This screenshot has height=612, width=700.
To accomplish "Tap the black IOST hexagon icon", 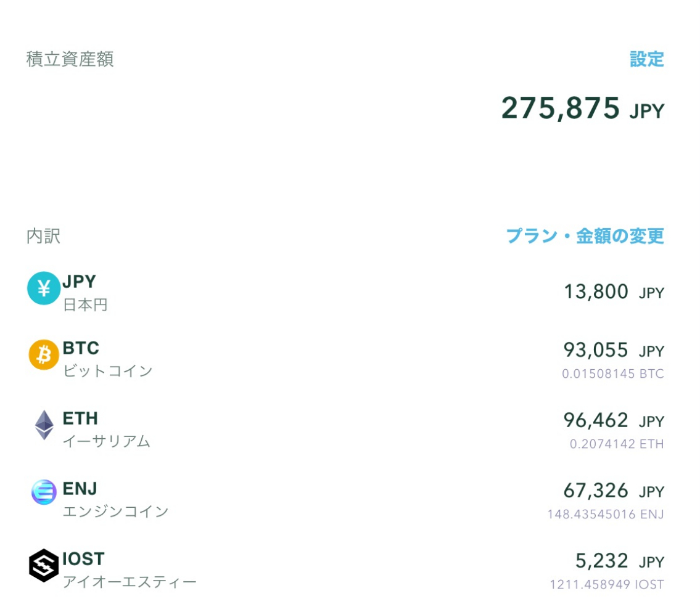I will click(44, 565).
